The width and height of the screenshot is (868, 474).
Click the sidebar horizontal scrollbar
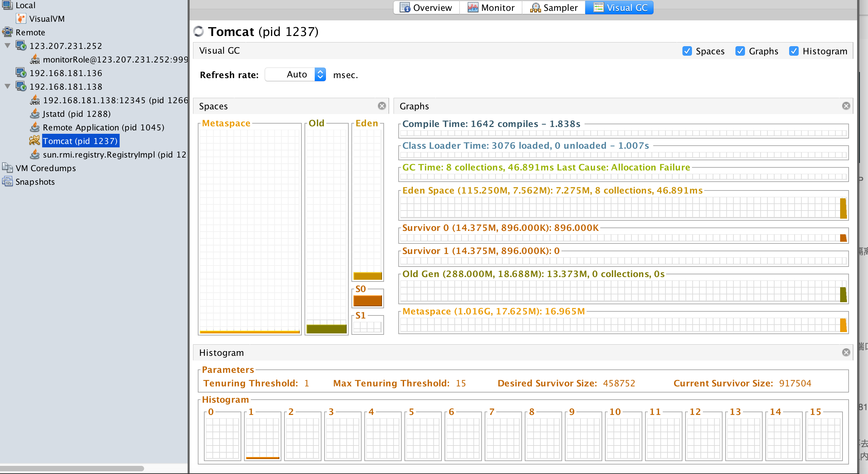point(72,469)
